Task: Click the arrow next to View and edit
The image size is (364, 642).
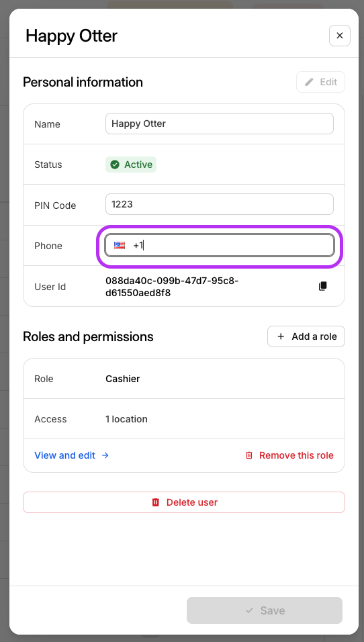Action: click(x=105, y=455)
